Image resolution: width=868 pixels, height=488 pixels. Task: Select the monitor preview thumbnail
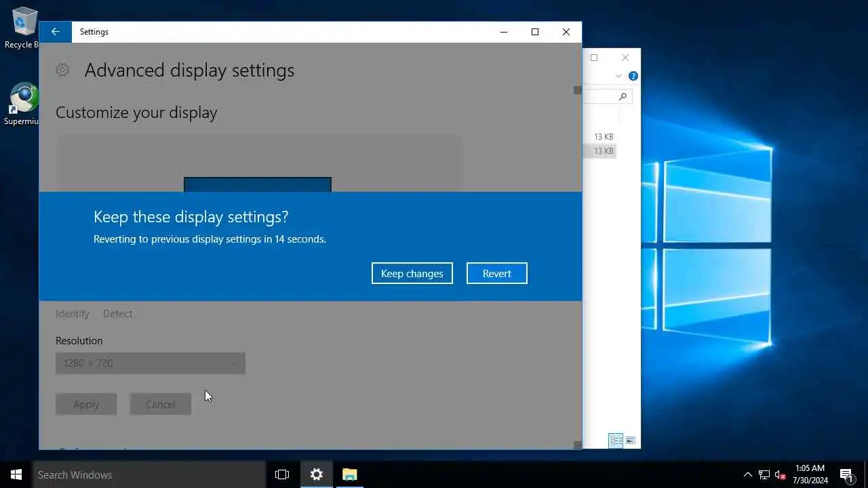258,184
